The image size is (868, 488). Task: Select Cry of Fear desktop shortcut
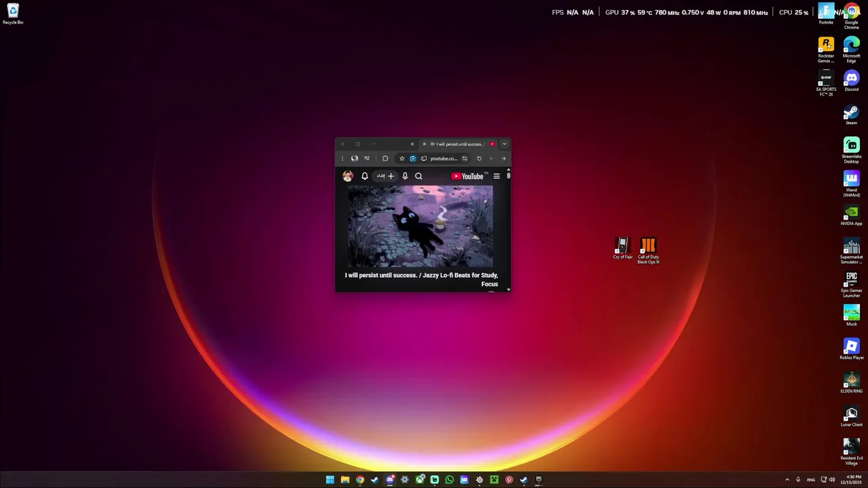click(x=623, y=248)
